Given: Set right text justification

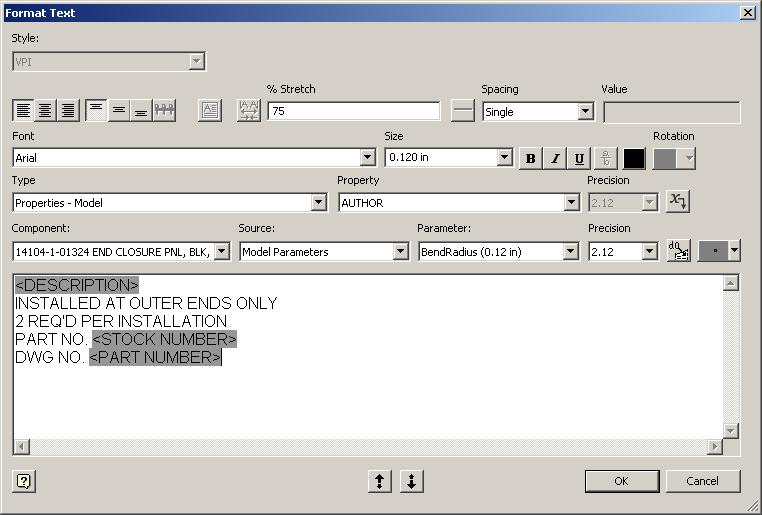Looking at the screenshot, I should pos(68,110).
